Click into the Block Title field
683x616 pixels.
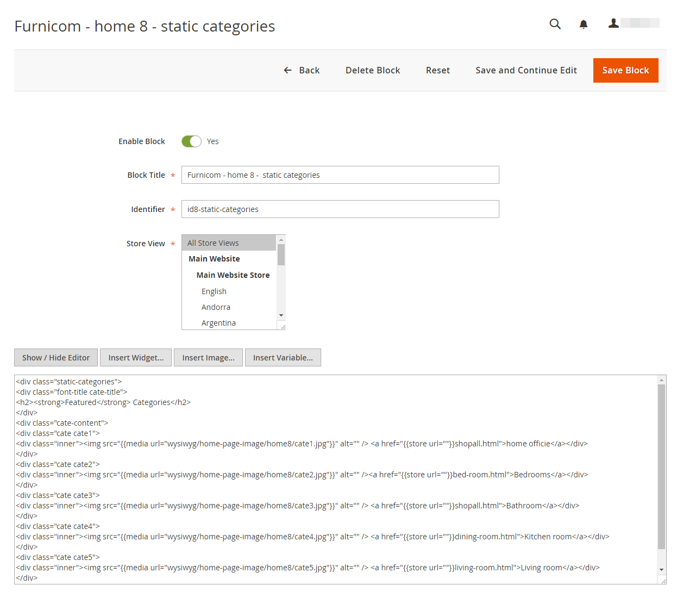(340, 175)
